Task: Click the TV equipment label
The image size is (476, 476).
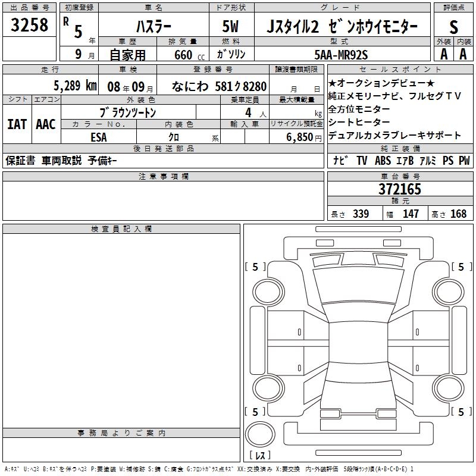Action: pos(362,161)
